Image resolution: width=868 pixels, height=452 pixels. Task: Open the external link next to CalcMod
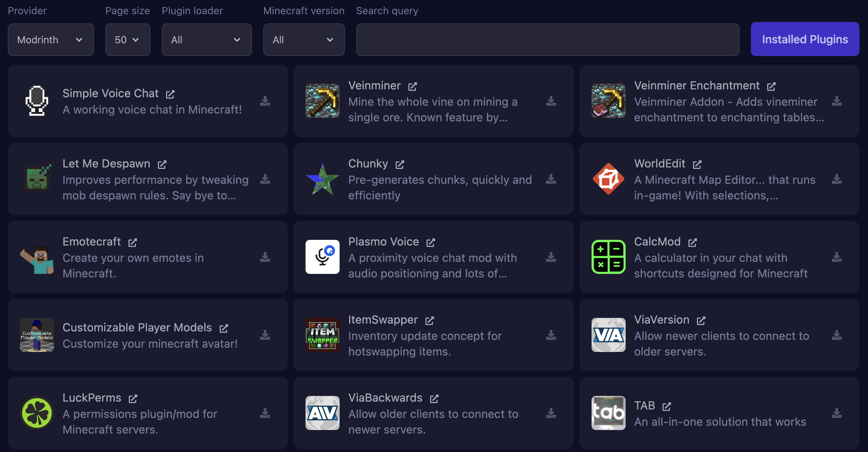pos(692,242)
